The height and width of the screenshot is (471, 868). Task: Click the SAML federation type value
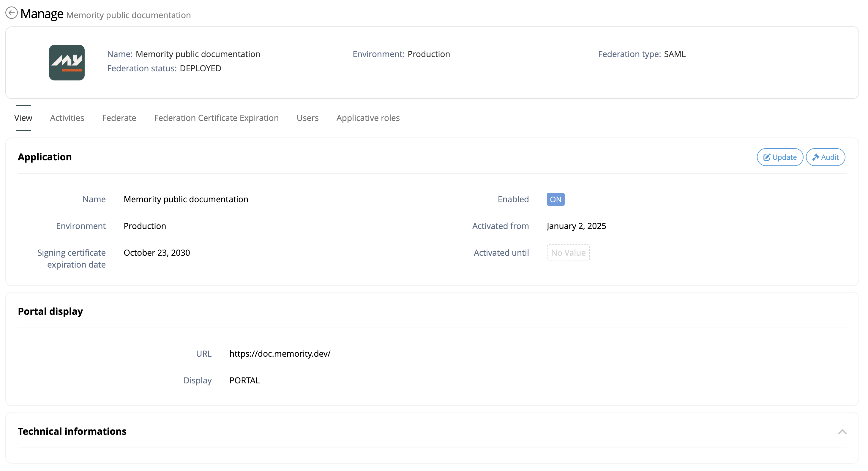675,54
